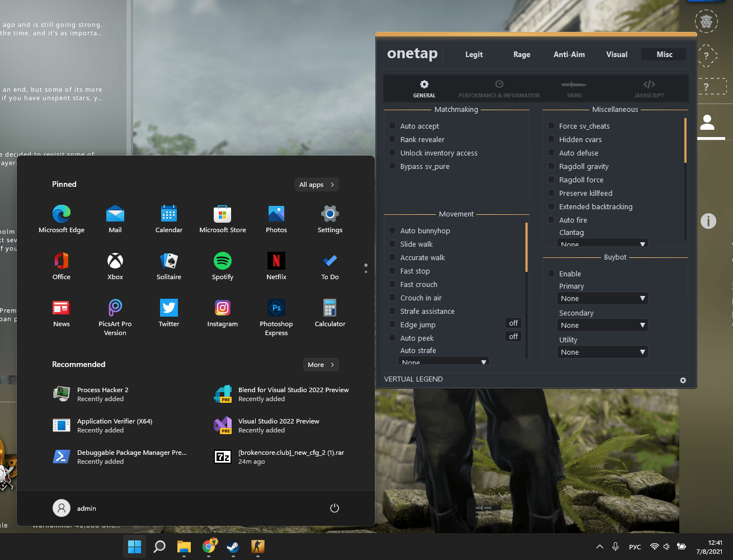Click the Edge jump off keybind button
The height and width of the screenshot is (560, 733).
click(514, 323)
